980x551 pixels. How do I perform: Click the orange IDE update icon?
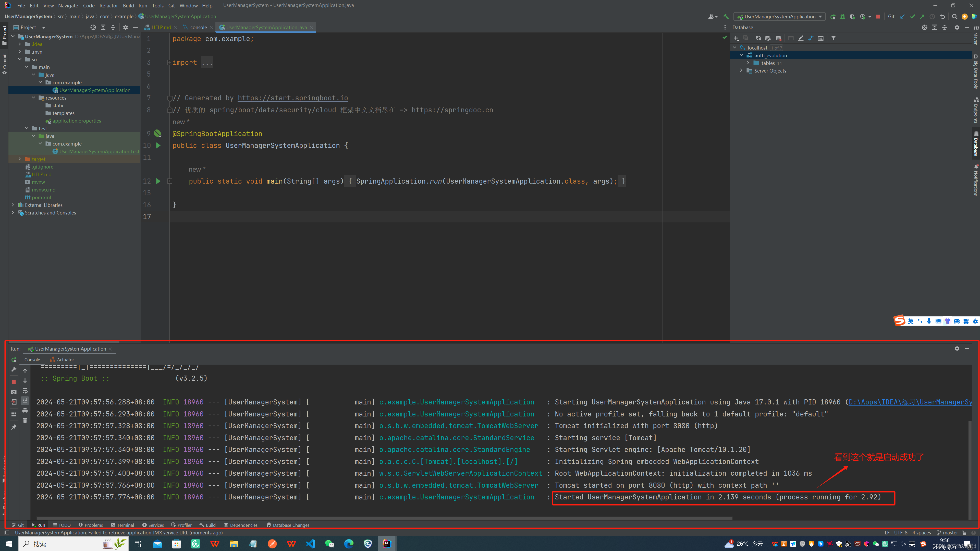pos(964,16)
